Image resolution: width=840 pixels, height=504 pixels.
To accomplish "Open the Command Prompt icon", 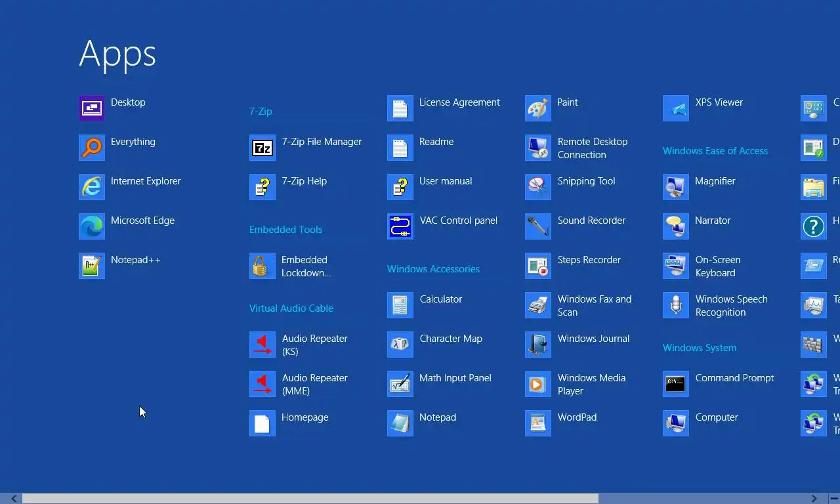I will 676,384.
